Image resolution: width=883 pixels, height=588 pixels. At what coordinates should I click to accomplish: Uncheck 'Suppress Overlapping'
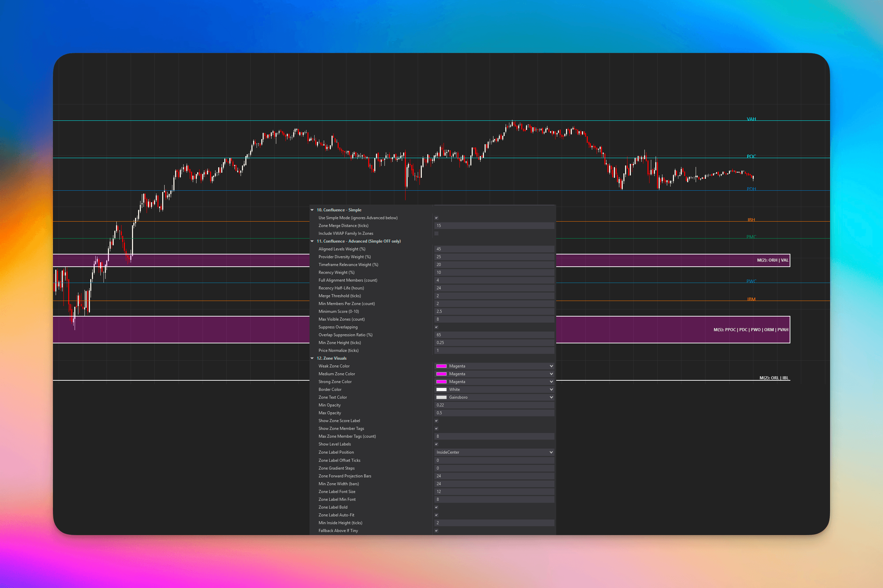pyautogui.click(x=436, y=327)
